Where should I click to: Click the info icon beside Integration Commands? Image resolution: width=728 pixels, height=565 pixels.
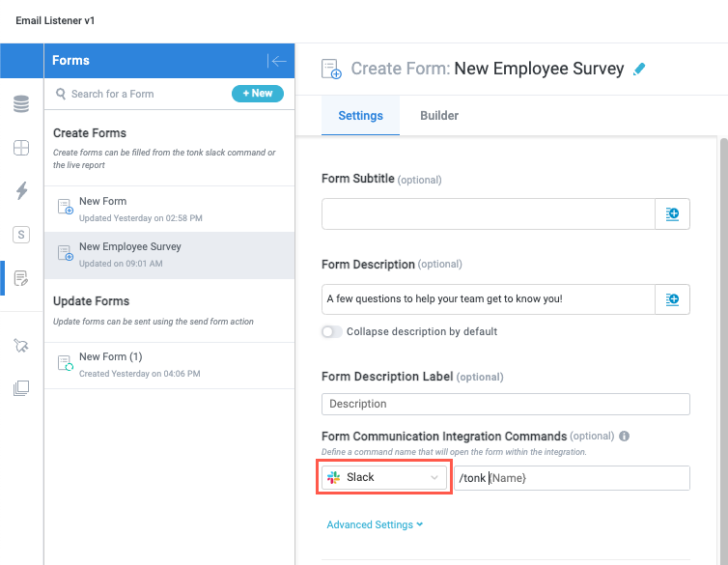(624, 437)
